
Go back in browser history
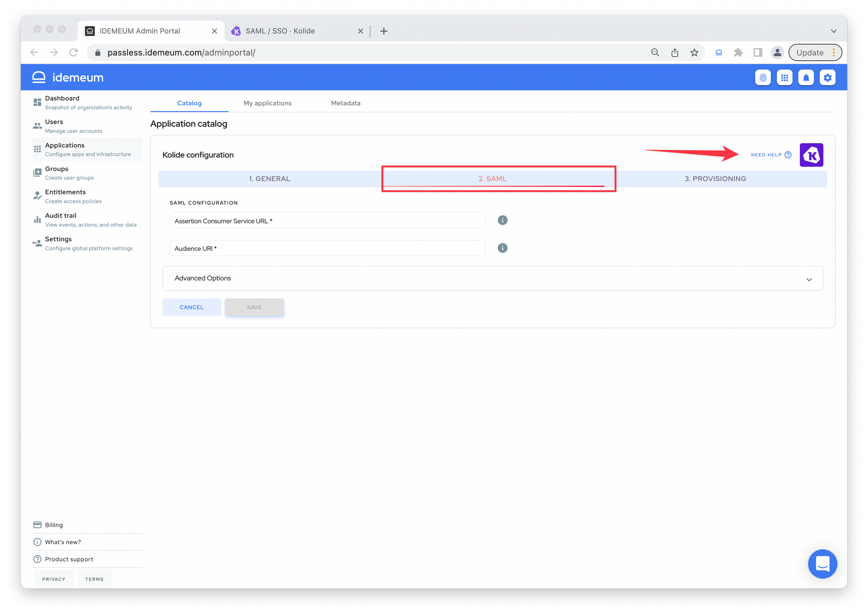coord(34,53)
